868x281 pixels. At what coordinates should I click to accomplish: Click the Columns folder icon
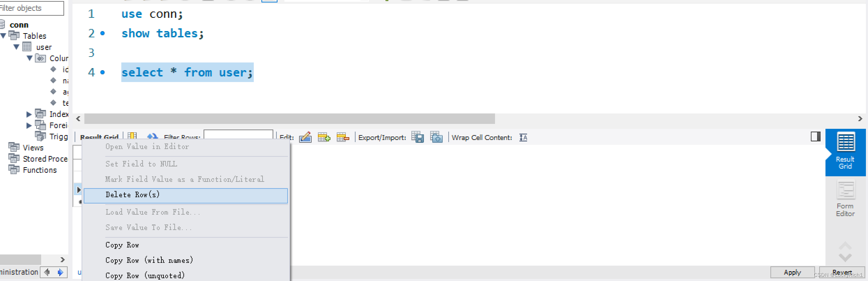(40, 58)
